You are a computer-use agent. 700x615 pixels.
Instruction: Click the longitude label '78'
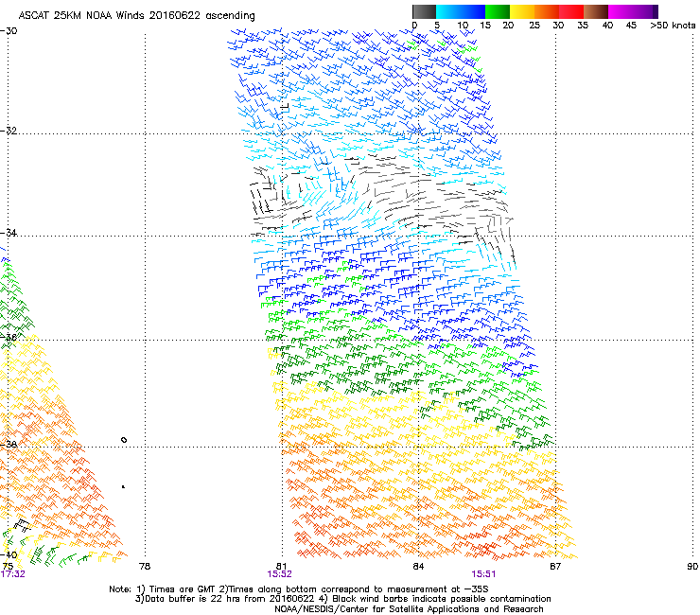click(145, 567)
